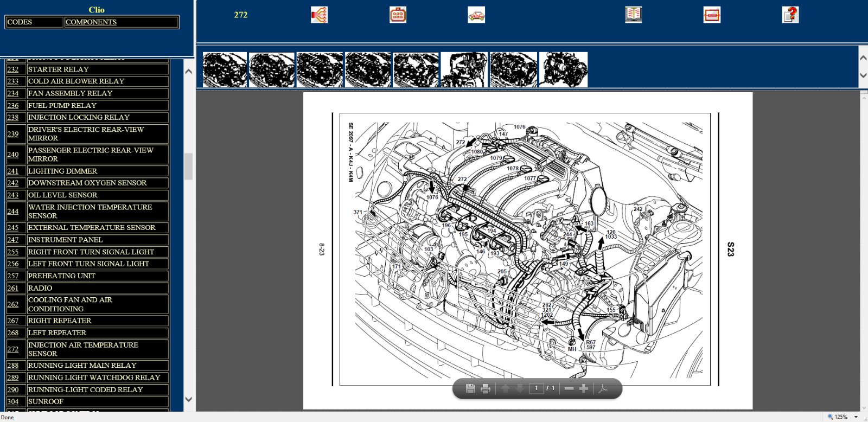Open code 236 link
Viewport: 868px width, 422px height.
pos(12,105)
